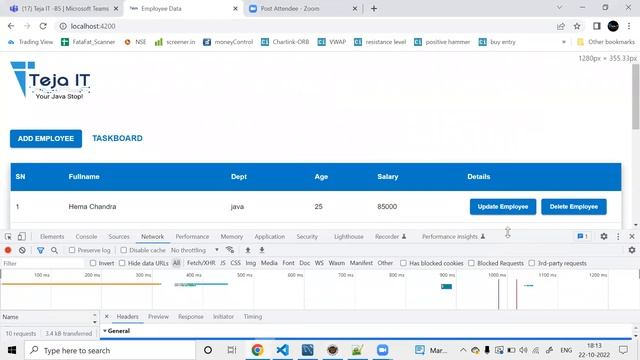Screen dimensions: 640x360
Task: Switch to the Console tab
Action: coord(86,236)
